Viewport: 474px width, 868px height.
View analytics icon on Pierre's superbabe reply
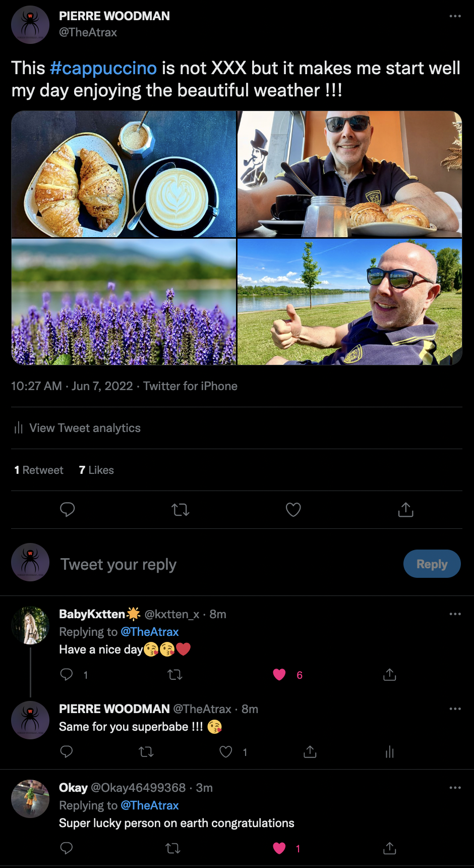pyautogui.click(x=389, y=752)
